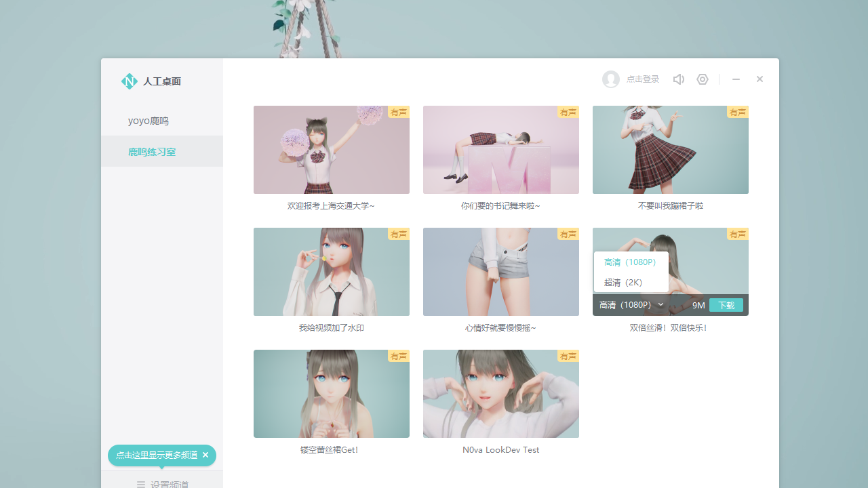
Task: Click the 下载 download button
Action: click(x=726, y=305)
